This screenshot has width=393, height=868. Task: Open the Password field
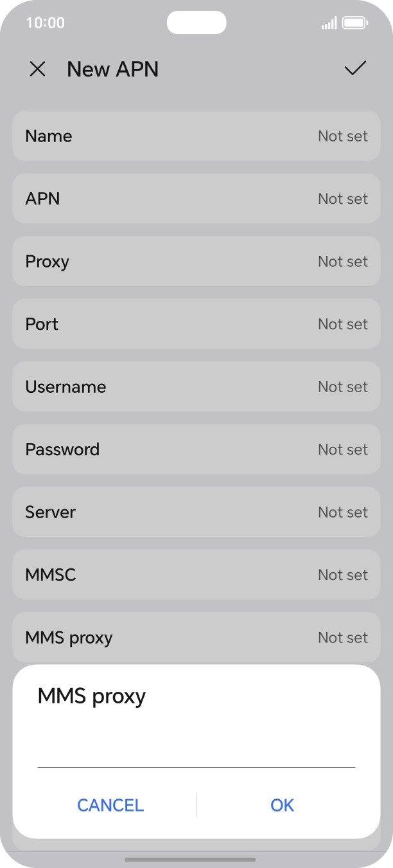pyautogui.click(x=196, y=449)
